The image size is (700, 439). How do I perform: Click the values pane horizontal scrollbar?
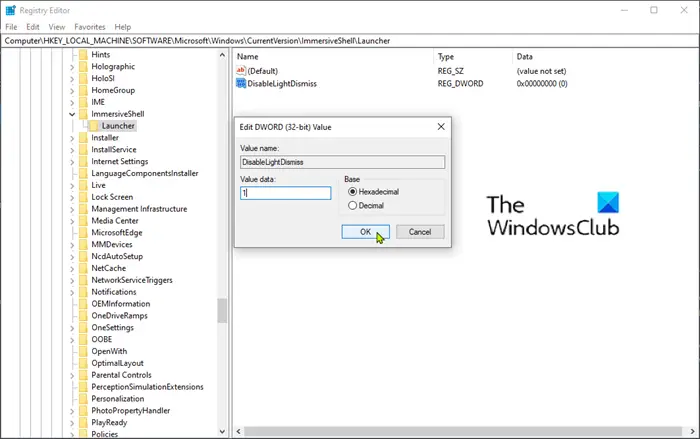462,431
